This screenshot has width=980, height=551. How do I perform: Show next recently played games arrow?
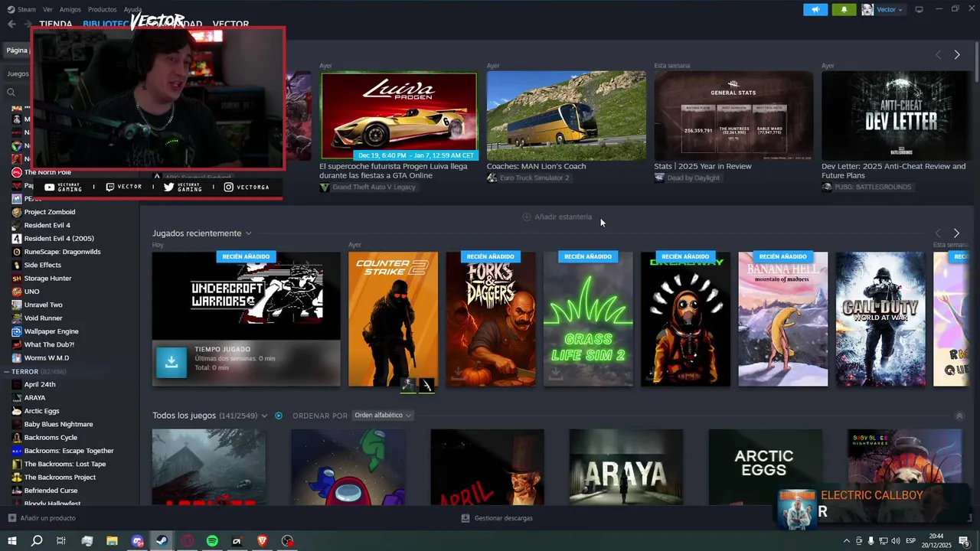956,233
